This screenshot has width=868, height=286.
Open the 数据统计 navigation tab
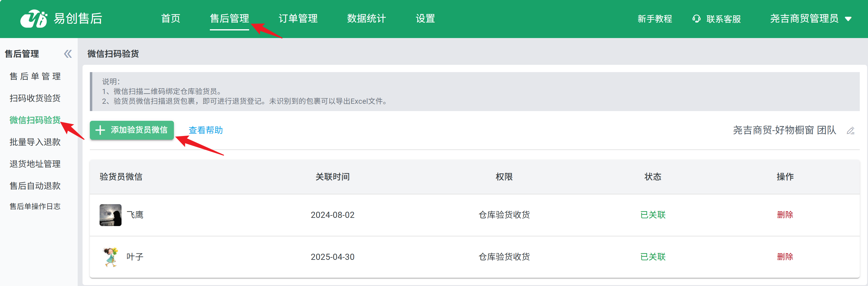tap(366, 19)
